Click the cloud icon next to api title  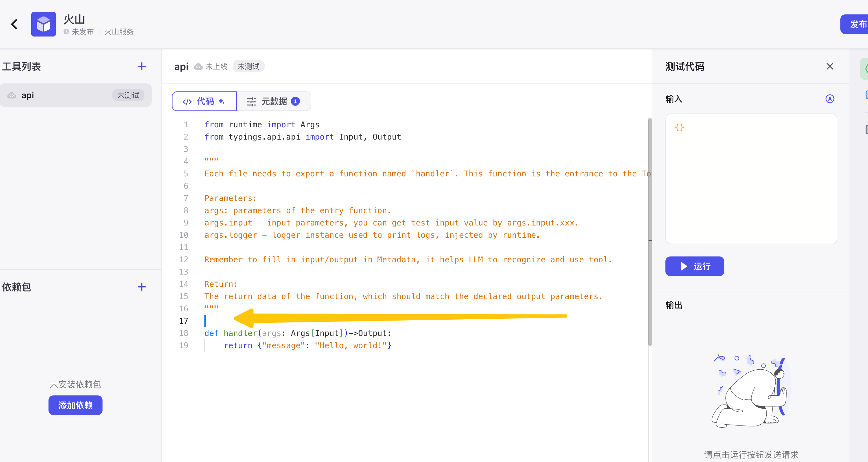199,67
